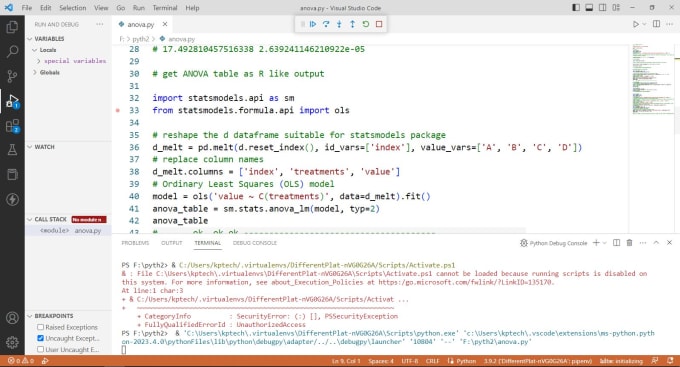Click Ln 9, Col 1 in status bar
This screenshot has height=367, width=680.
346,361
